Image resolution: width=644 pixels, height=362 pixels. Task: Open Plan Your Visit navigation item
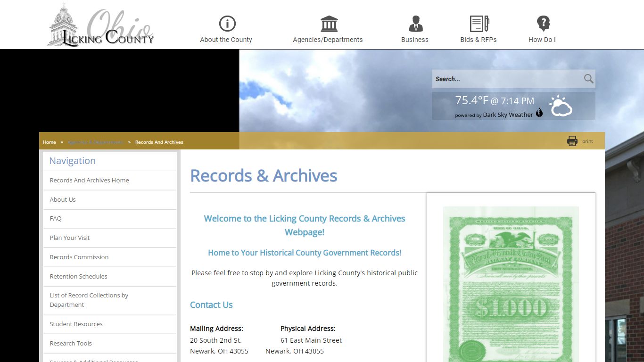point(110,238)
